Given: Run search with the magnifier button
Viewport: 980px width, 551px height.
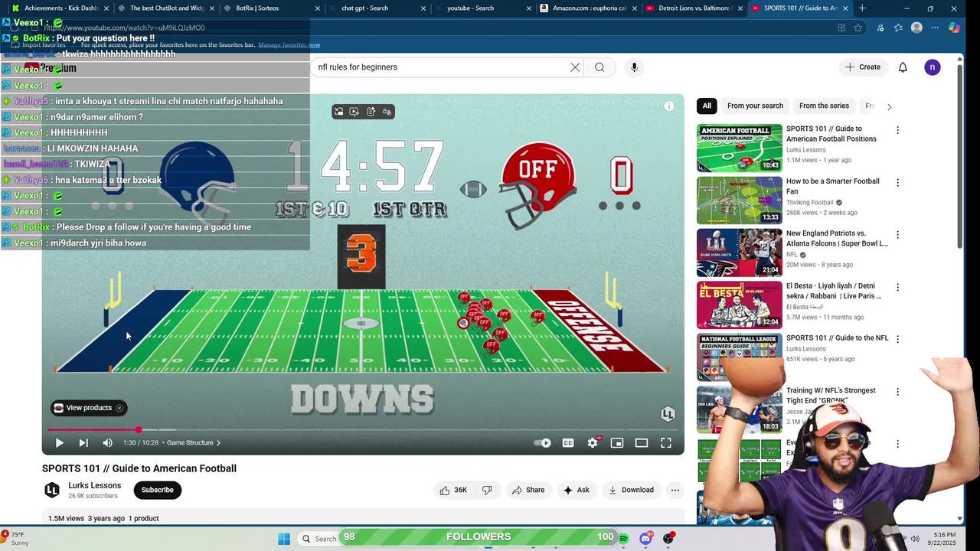Looking at the screenshot, I should pyautogui.click(x=599, y=67).
